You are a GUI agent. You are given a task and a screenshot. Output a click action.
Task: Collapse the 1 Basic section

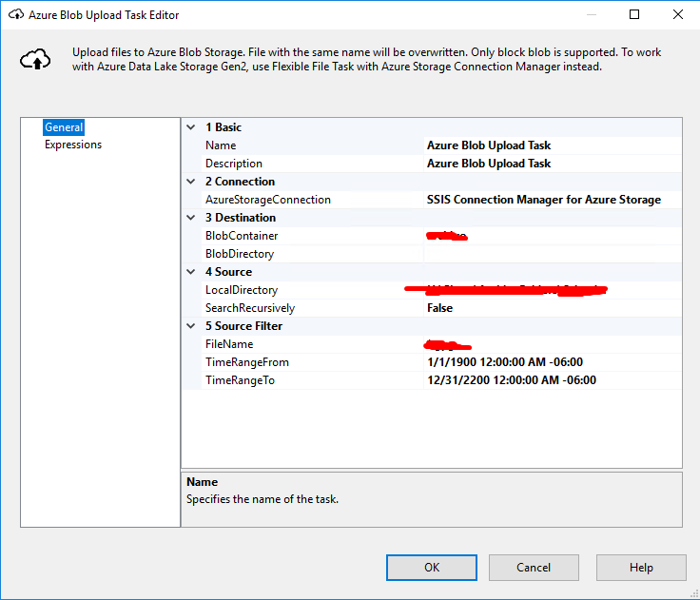pyautogui.click(x=191, y=127)
